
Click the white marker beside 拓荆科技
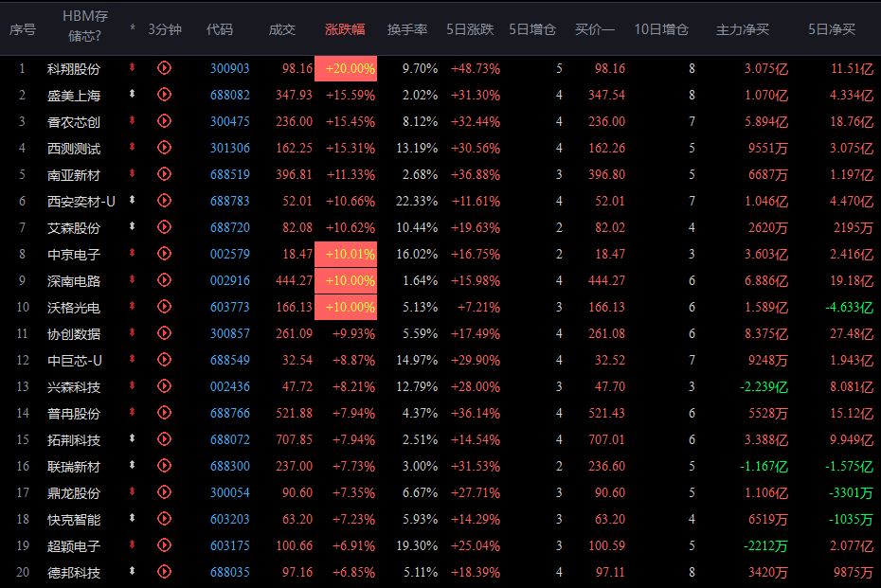[x=132, y=438]
